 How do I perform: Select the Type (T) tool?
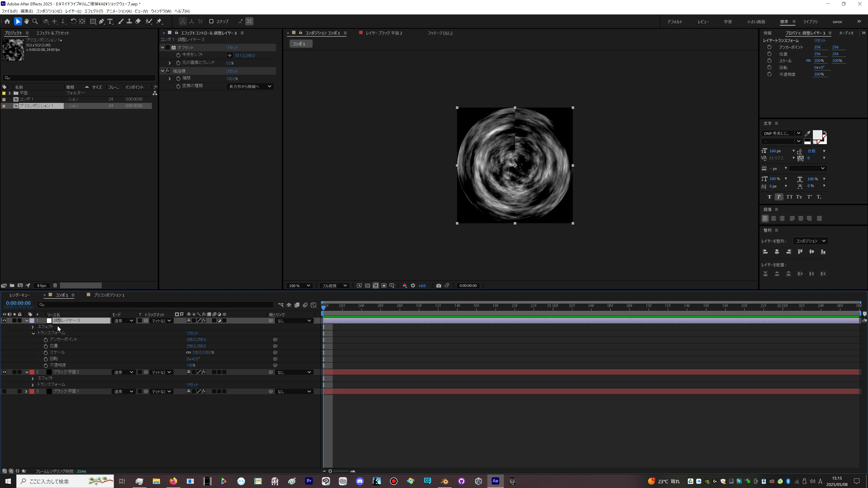[x=110, y=21]
